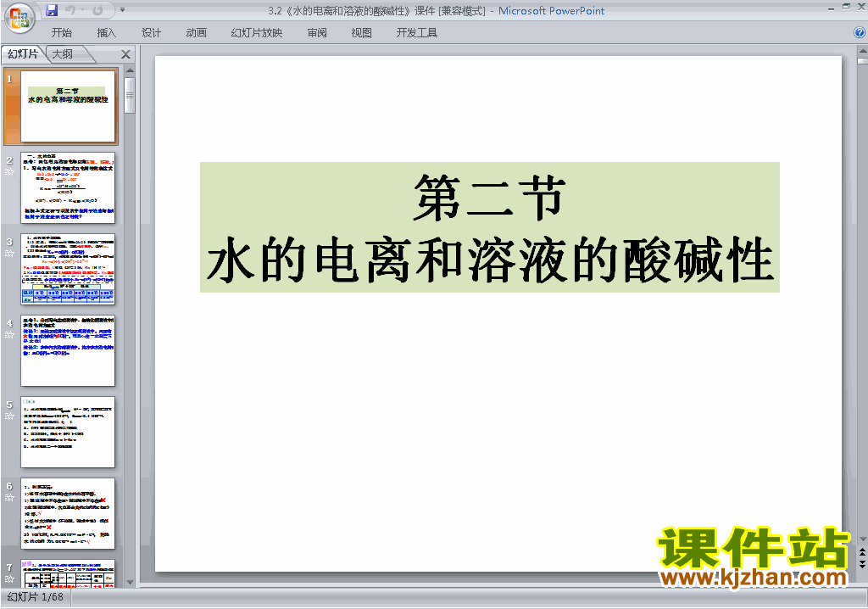The height and width of the screenshot is (609, 868).
Task: Open the PowerPoint Help icon
Action: (860, 33)
